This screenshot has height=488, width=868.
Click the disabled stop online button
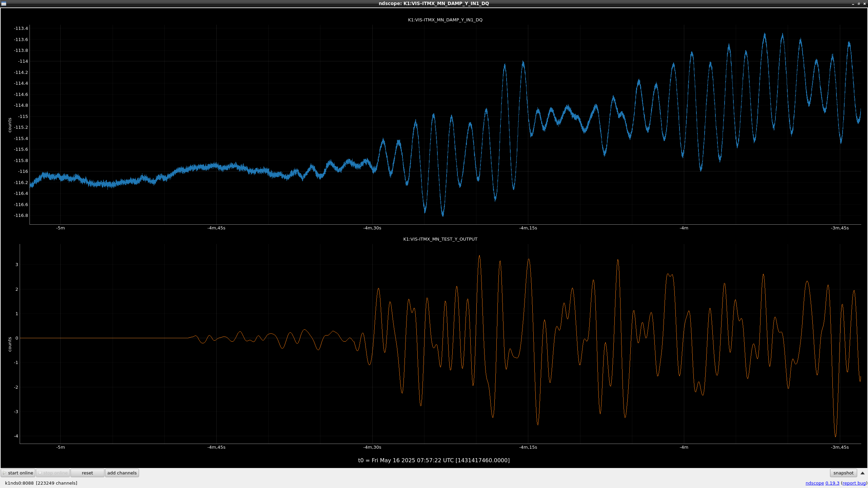[53, 473]
